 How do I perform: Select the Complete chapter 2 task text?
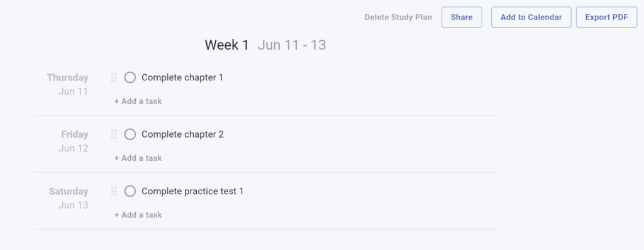point(183,134)
